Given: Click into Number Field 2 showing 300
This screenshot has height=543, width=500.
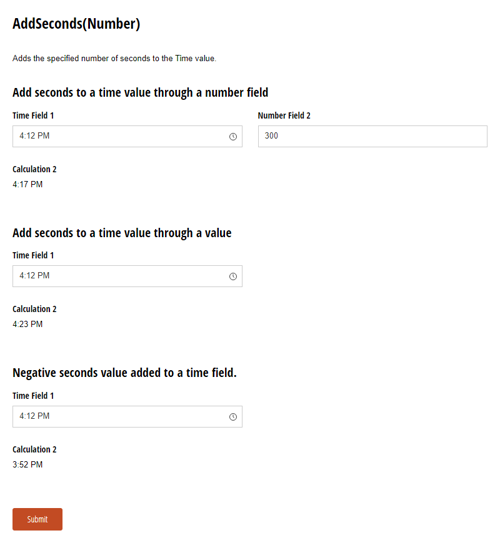Looking at the screenshot, I should [x=373, y=136].
